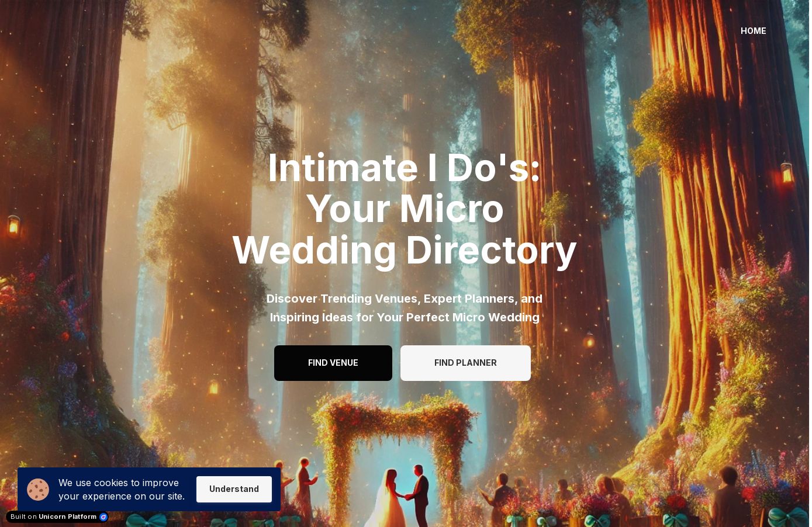Click the small lantern right of FIND PLANNER
The height and width of the screenshot is (527, 812).
click(589, 339)
